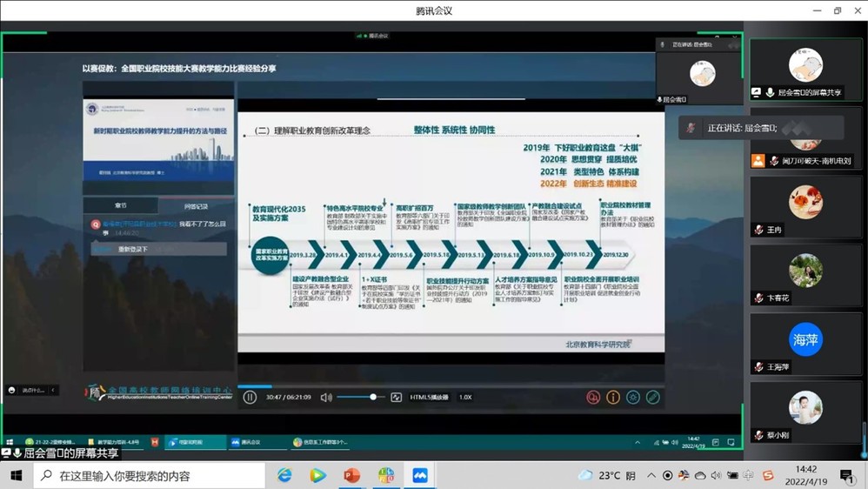The width and height of the screenshot is (868, 489).
Task: Open the notification center icon in tray
Action: click(846, 475)
